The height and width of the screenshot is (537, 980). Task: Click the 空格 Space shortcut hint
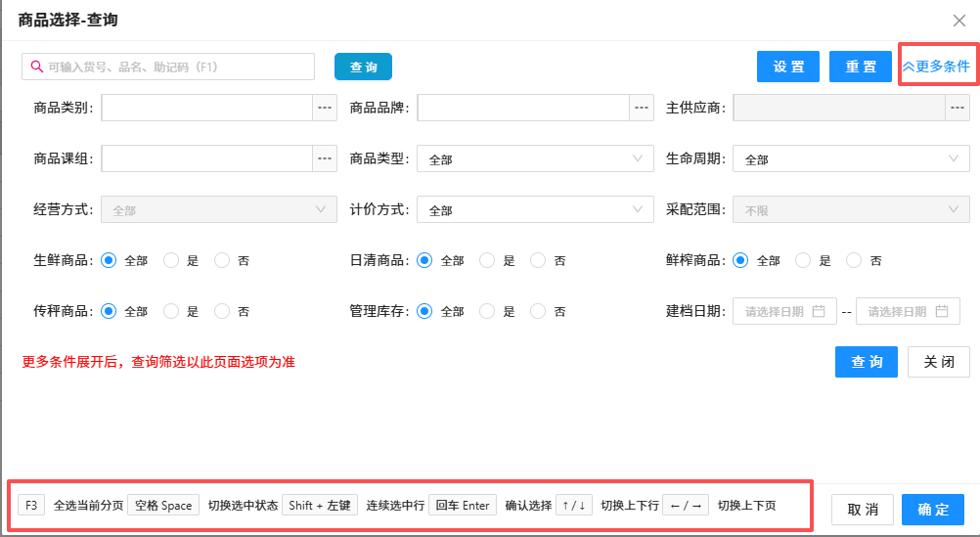[x=163, y=505]
